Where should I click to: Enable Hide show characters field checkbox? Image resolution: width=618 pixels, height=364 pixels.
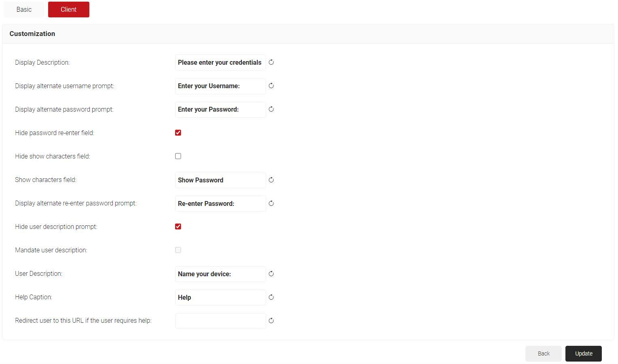point(178,156)
